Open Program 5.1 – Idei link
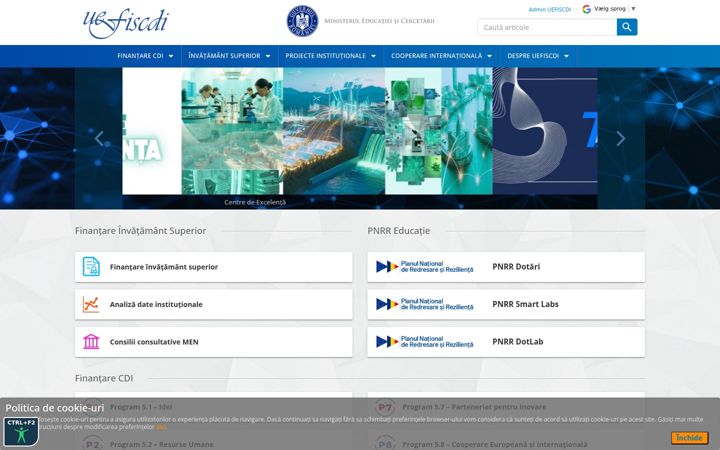 point(141,407)
